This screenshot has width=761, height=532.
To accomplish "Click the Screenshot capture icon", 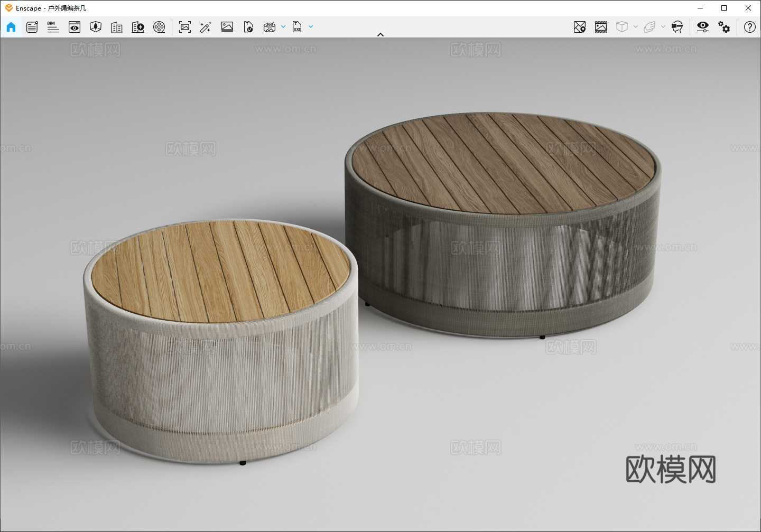I will pyautogui.click(x=185, y=27).
